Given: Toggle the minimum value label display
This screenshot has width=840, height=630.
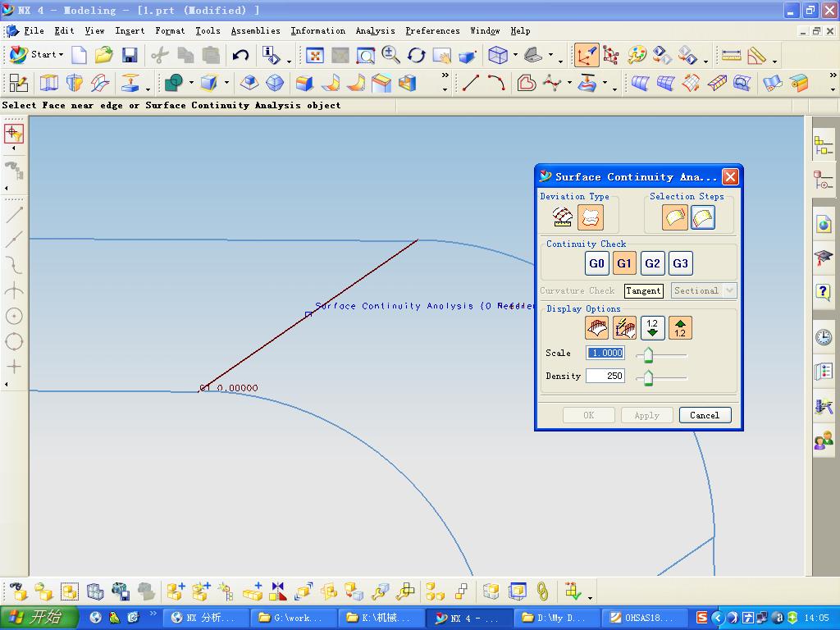Looking at the screenshot, I should [x=652, y=328].
